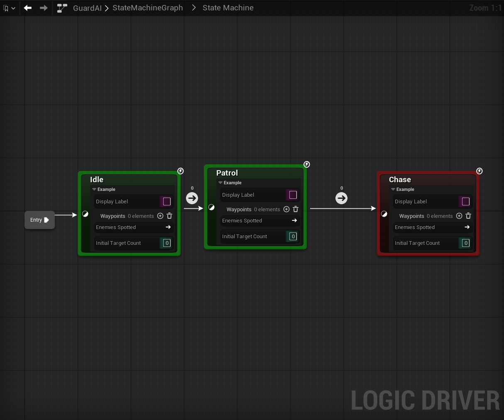The image size is (504, 420).
Task: Empty Idle's Waypoints array with trash icon
Action: pos(169,216)
